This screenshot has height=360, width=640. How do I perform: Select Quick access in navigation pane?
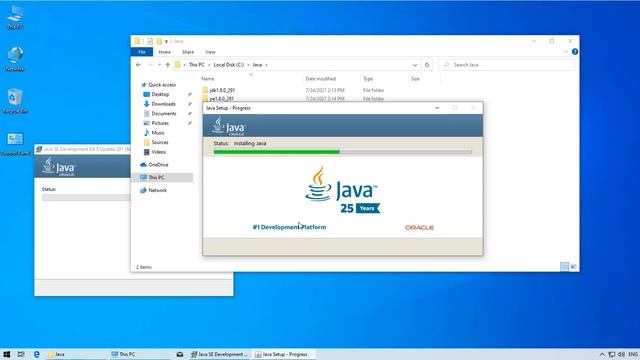(162, 85)
